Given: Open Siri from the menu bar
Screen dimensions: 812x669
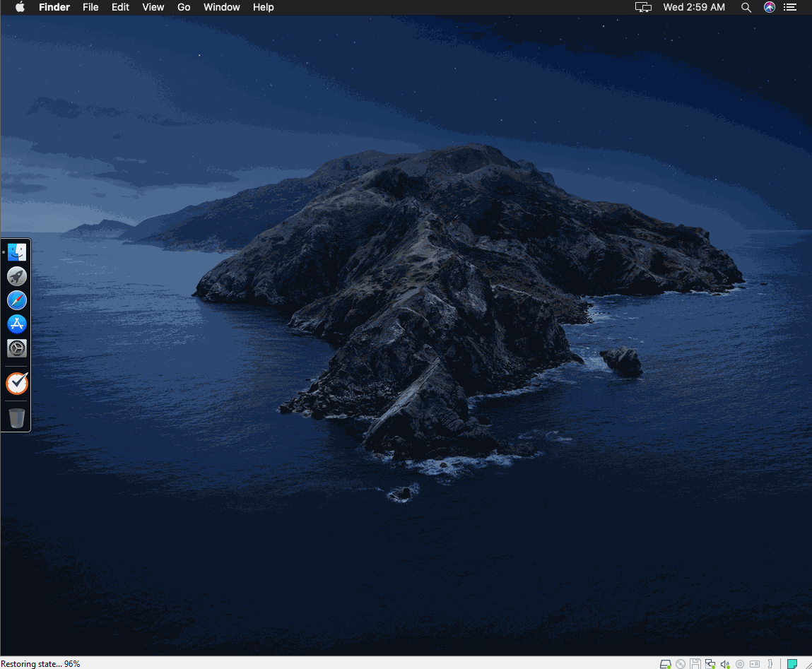Looking at the screenshot, I should [769, 7].
